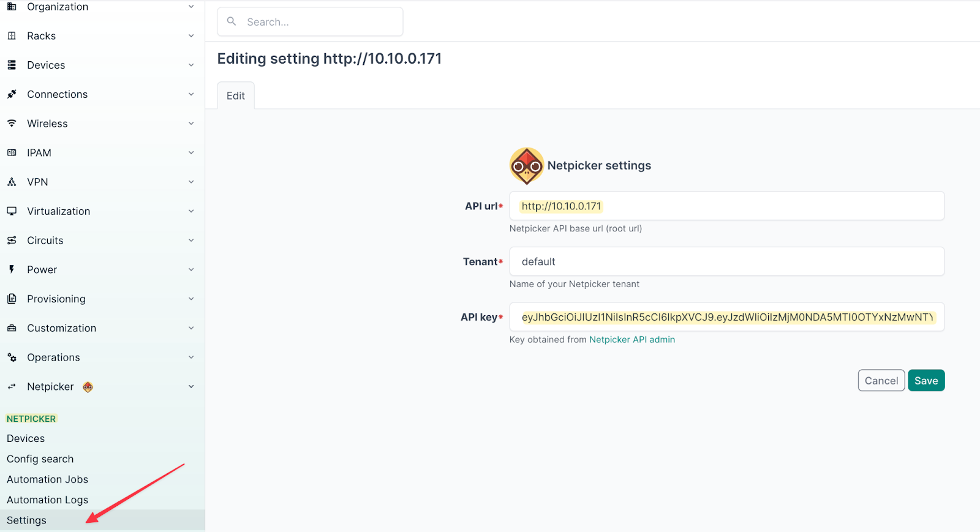The height and width of the screenshot is (532, 980).
Task: Click the search magnifier icon
Action: click(x=232, y=21)
